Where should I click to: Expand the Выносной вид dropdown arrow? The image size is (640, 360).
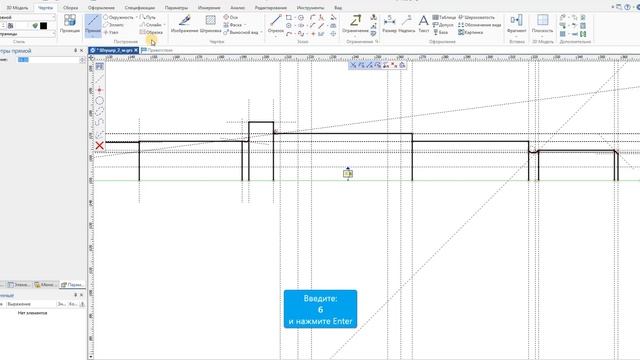click(261, 32)
